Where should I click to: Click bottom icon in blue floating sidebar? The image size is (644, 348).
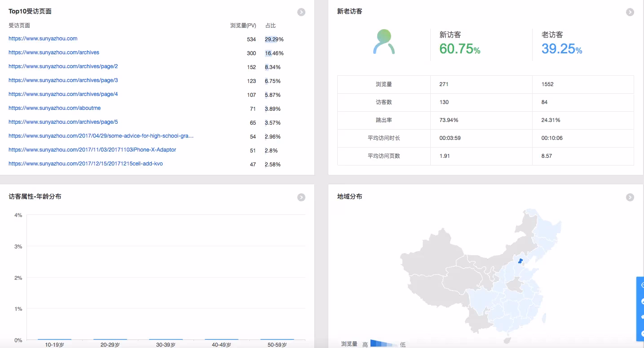point(642,334)
